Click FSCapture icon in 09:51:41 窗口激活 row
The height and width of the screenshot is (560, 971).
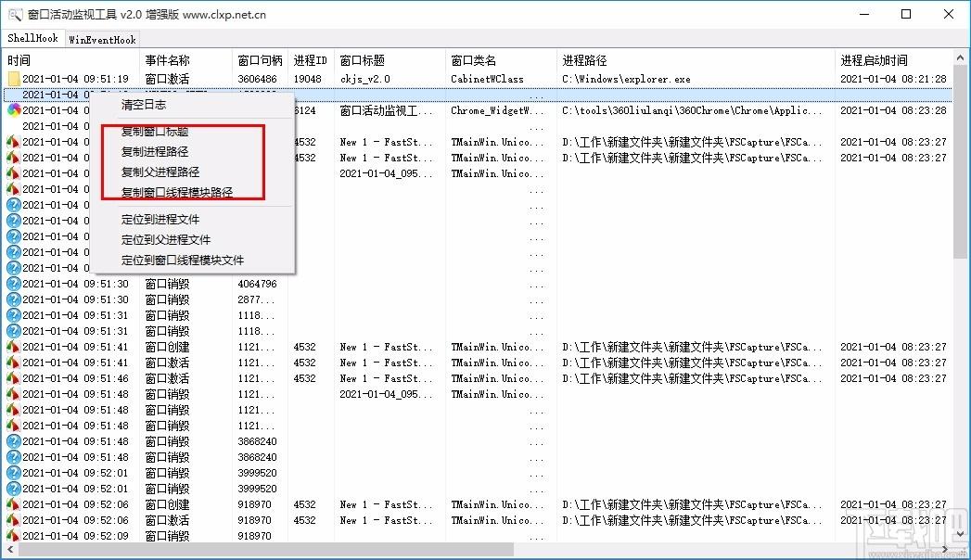[x=14, y=363]
